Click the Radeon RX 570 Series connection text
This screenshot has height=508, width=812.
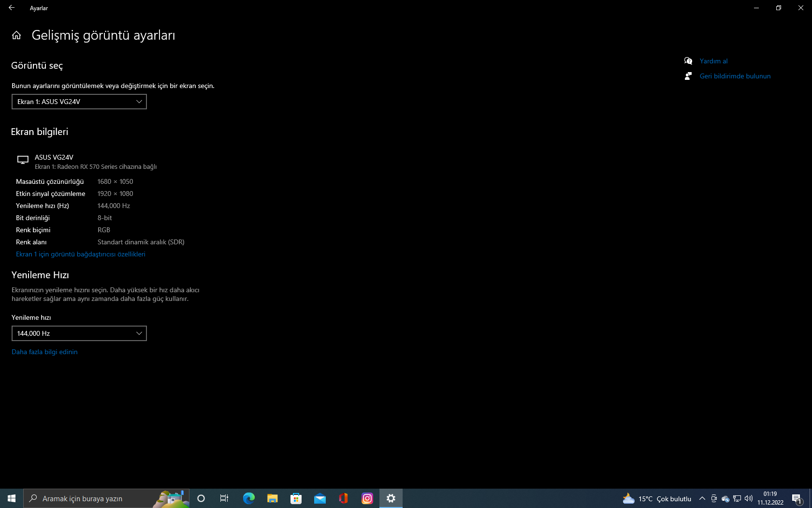[96, 166]
